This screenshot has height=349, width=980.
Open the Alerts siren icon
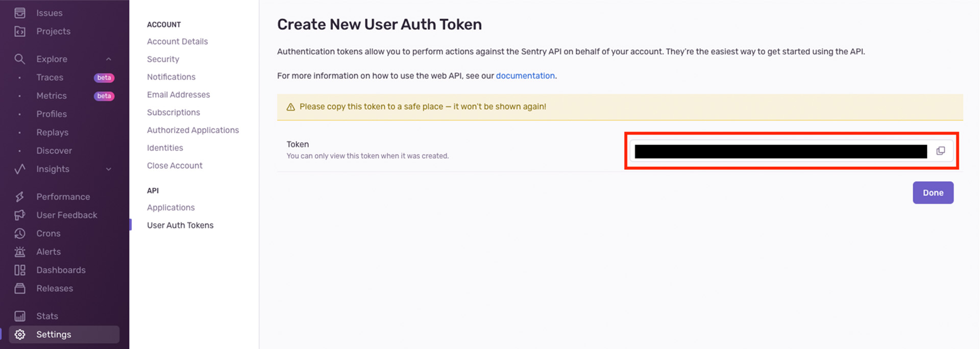20,252
